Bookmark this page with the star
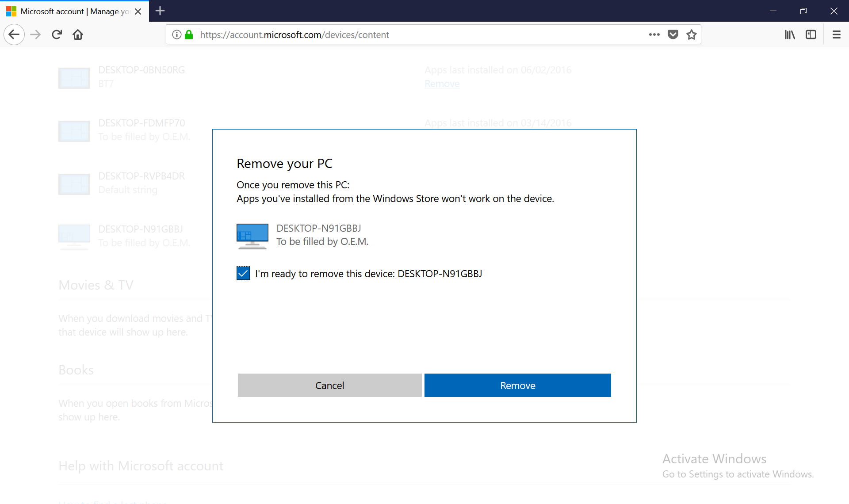The image size is (849, 504). pos(692,34)
